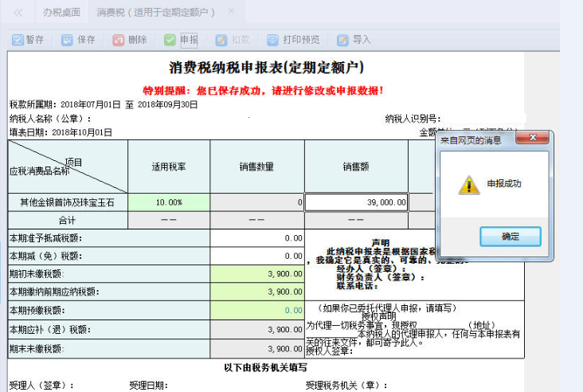
Task: Click the 销售额 input field showing 39,000.00
Action: pos(356,202)
